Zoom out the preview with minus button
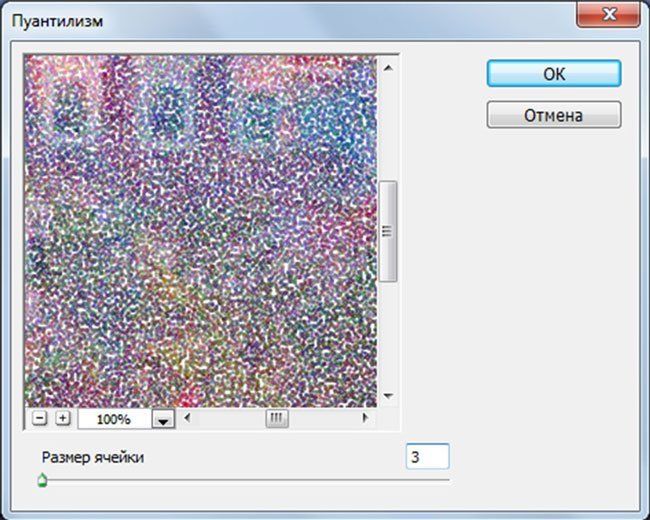Viewport: 650px width, 520px height. [x=39, y=418]
